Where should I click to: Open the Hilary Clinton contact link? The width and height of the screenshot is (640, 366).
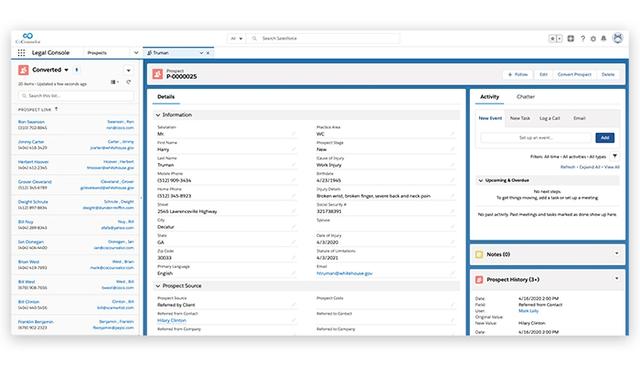[171, 320]
